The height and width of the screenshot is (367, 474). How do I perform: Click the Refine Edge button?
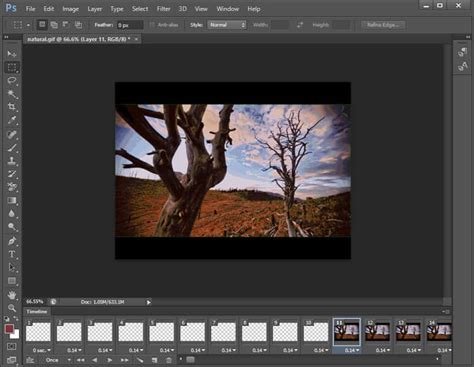click(x=383, y=25)
